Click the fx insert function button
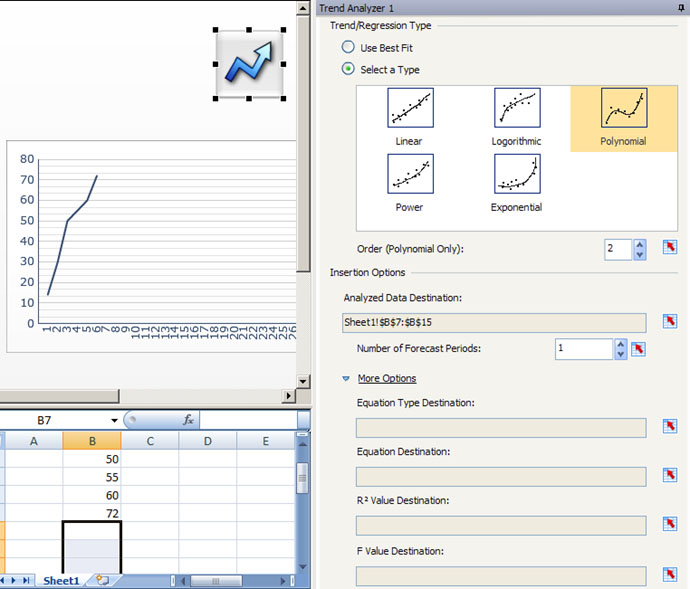 [188, 421]
